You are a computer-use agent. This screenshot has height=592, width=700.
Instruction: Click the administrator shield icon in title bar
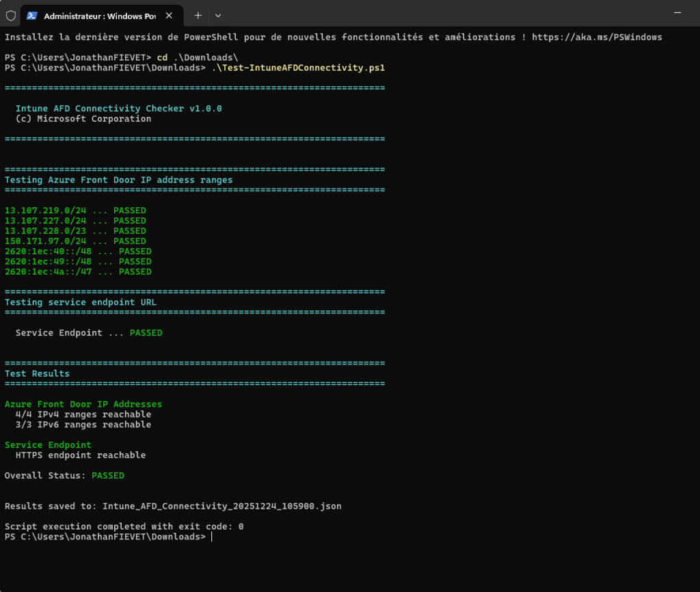pos(10,15)
